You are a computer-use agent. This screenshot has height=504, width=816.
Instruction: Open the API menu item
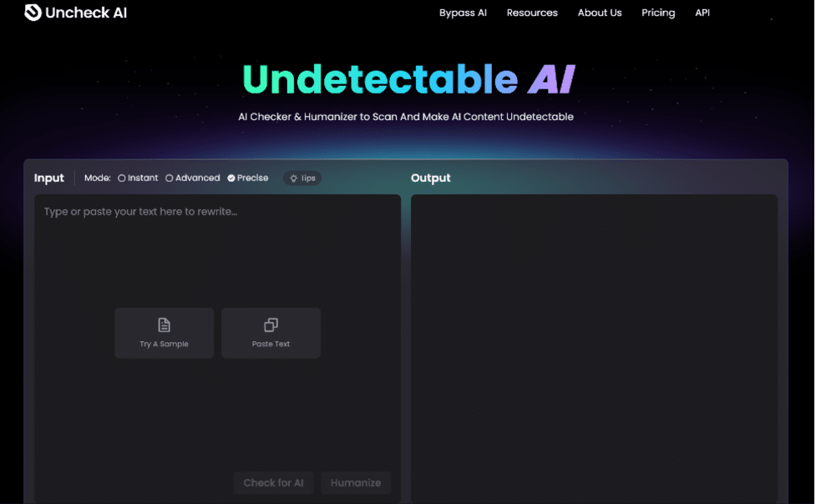pyautogui.click(x=702, y=13)
